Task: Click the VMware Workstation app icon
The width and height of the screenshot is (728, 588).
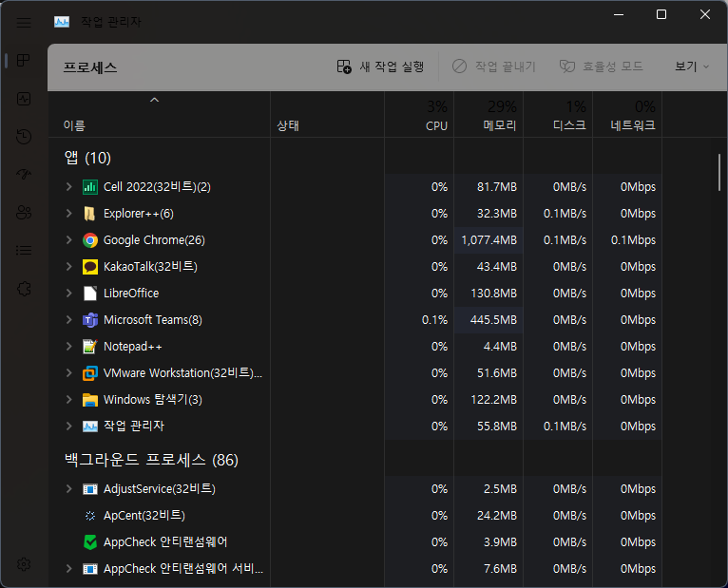Action: [x=90, y=373]
